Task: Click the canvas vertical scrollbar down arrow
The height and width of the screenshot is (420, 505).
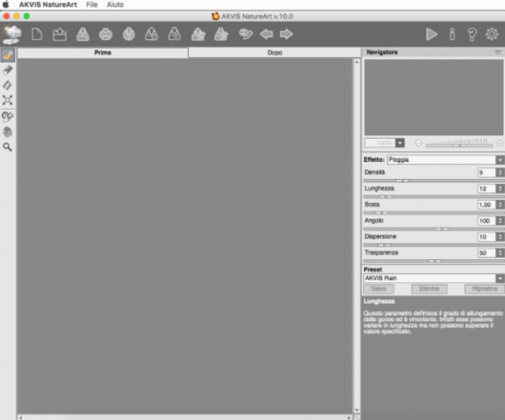Action: pyautogui.click(x=356, y=410)
